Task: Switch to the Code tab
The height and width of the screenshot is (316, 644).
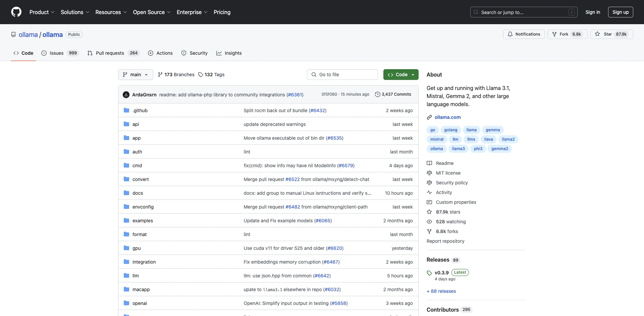Action: click(23, 53)
